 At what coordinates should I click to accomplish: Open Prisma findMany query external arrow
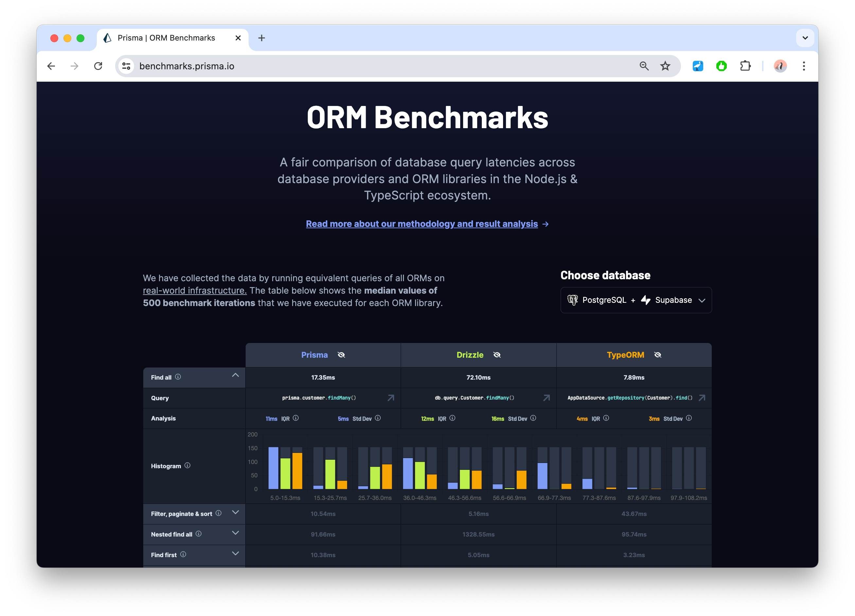pos(391,398)
